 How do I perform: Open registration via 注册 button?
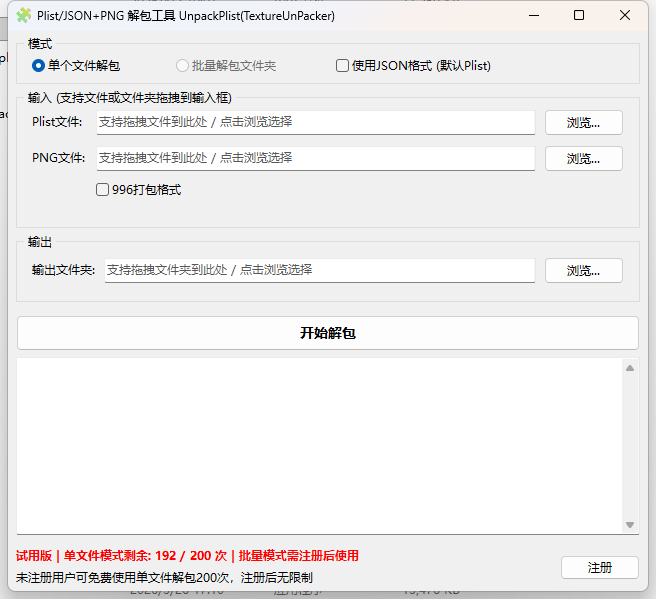click(x=600, y=568)
